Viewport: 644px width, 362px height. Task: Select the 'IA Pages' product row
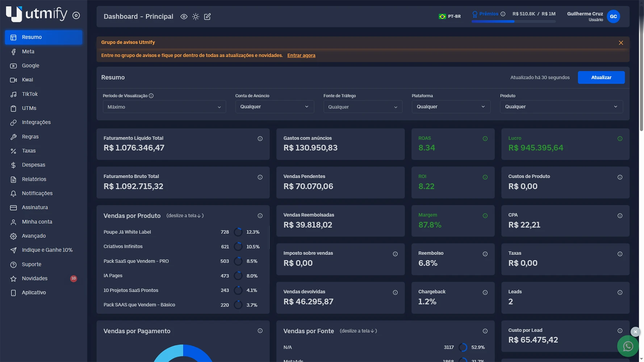(181, 276)
